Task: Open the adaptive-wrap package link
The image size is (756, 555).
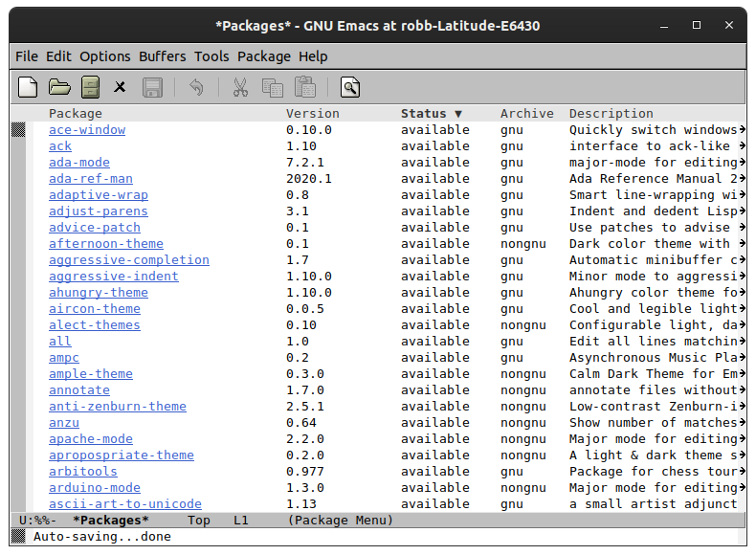Action: point(99,195)
